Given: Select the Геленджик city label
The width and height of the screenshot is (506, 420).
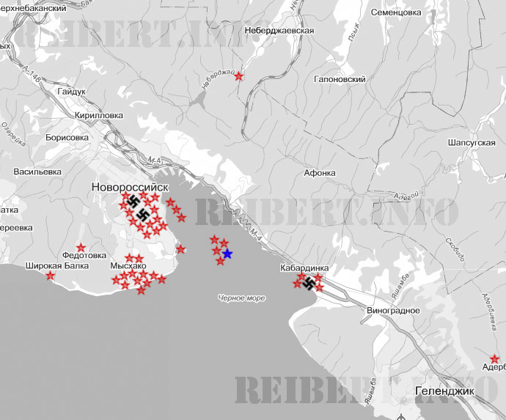Looking at the screenshot, I should click(444, 391).
